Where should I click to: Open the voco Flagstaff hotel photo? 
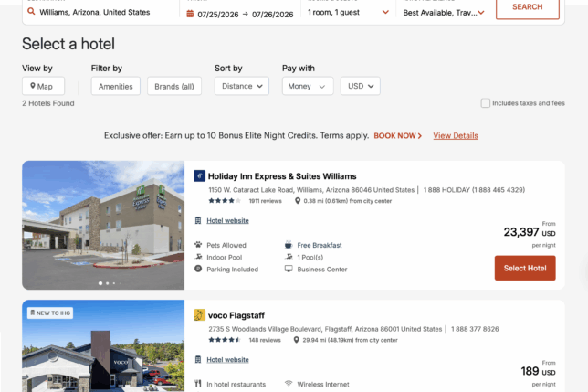click(x=103, y=346)
